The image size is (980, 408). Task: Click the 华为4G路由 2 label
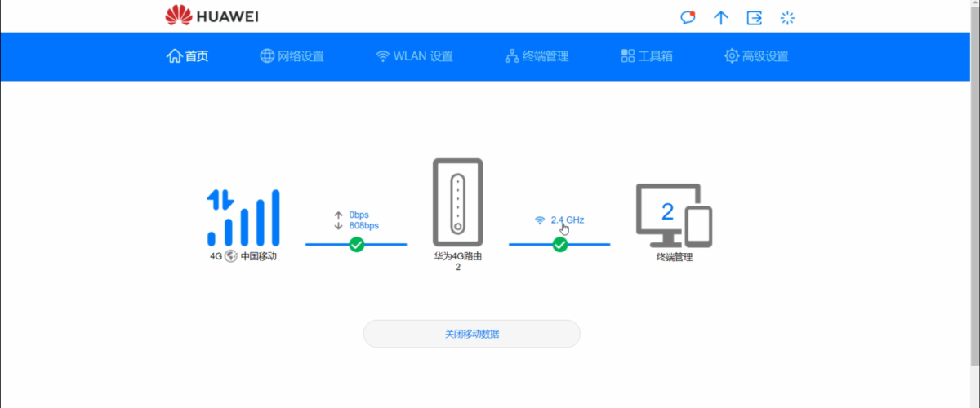point(458,261)
